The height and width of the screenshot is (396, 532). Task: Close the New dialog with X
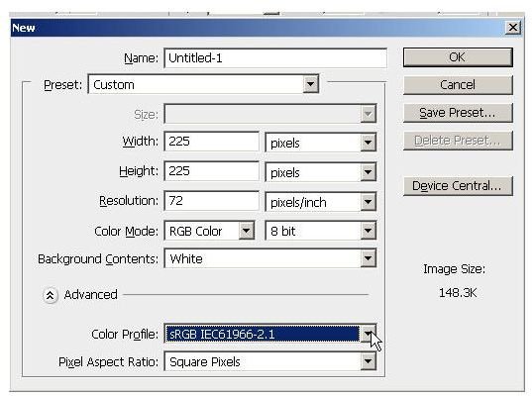click(512, 28)
